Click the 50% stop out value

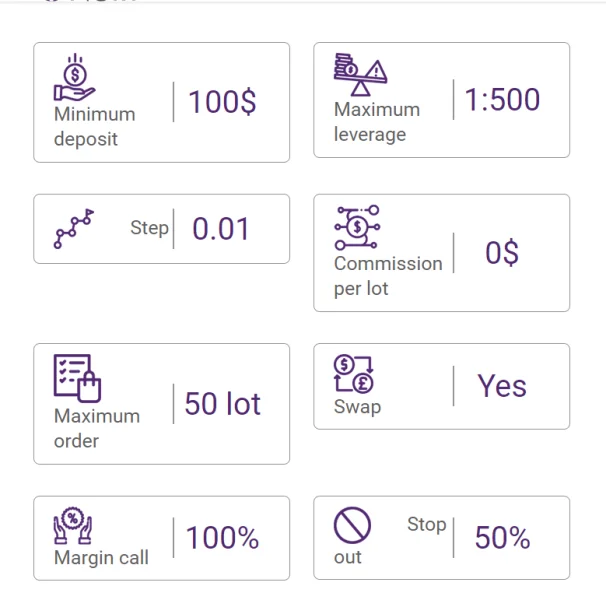[x=502, y=538]
